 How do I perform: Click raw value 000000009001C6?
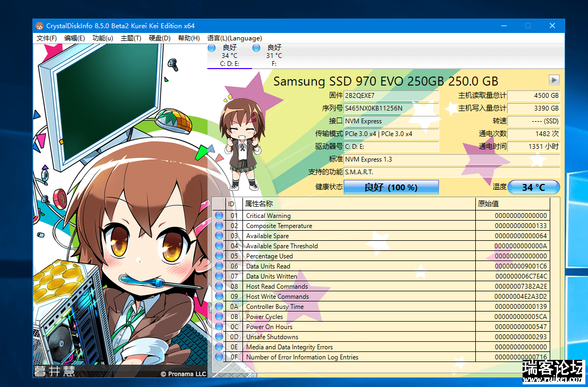pos(521,266)
